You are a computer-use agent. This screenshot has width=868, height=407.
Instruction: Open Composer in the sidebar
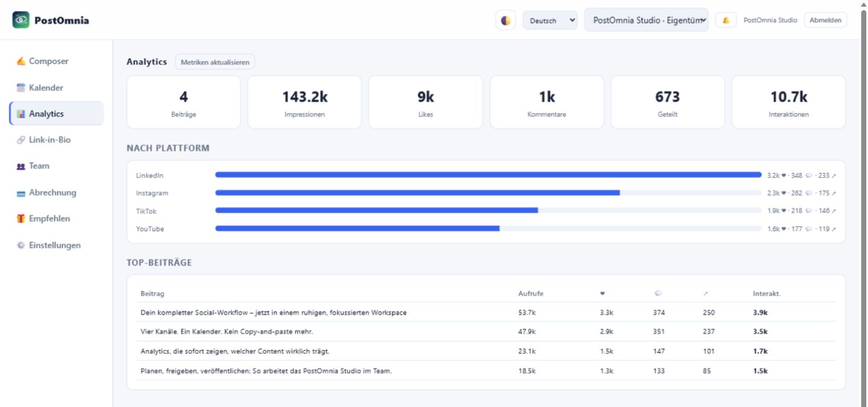pos(56,61)
